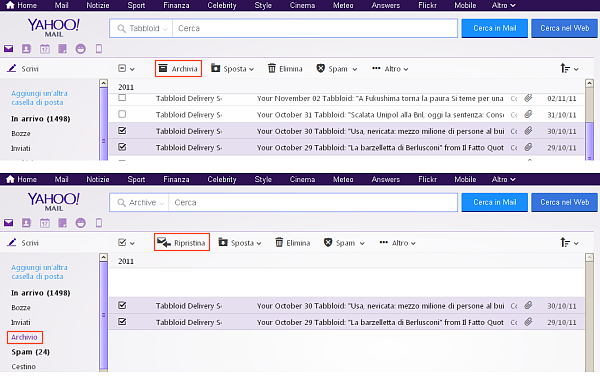
Task: Focus the Cerca field next to Archive
Action: click(x=313, y=202)
